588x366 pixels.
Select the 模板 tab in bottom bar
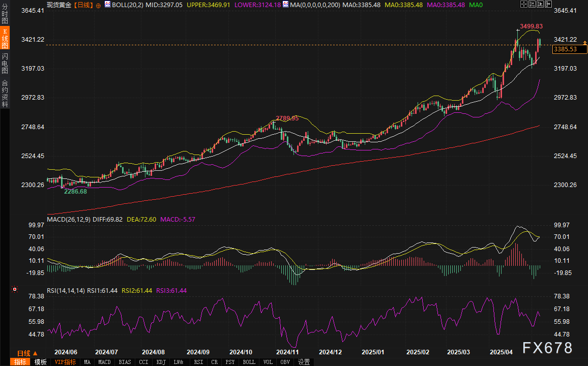coord(40,362)
